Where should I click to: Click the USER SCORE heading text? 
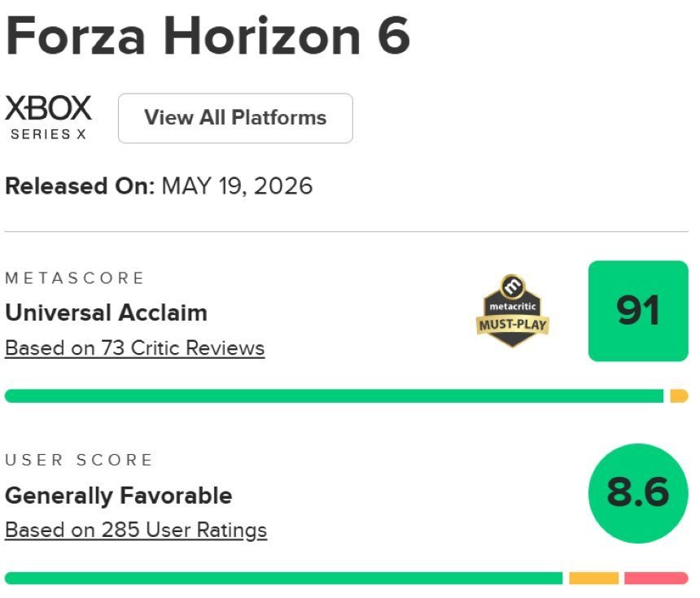pyautogui.click(x=79, y=461)
